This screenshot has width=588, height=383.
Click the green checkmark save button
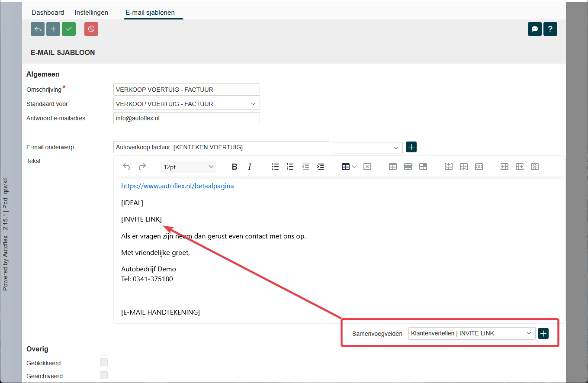point(69,29)
